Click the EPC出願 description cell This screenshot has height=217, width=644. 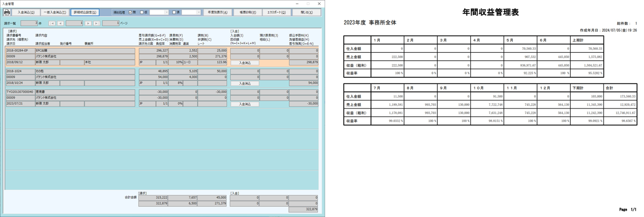[x=85, y=51]
